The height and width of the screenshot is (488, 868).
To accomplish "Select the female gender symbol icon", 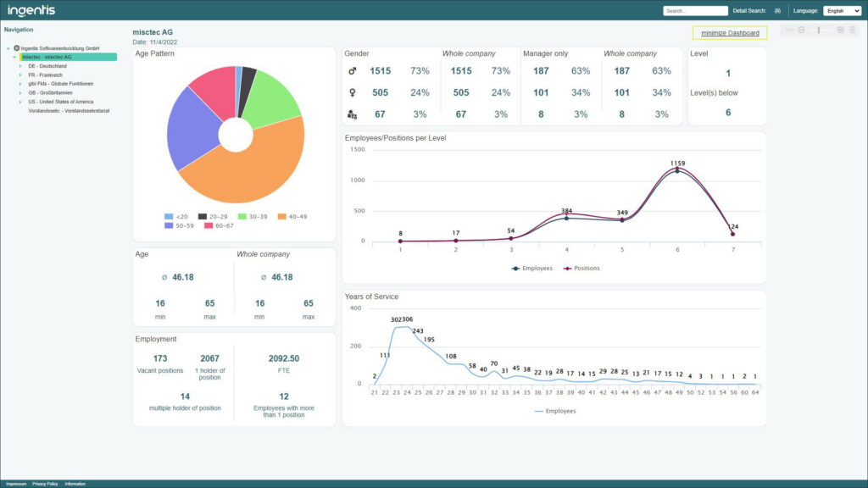I will pyautogui.click(x=353, y=91).
